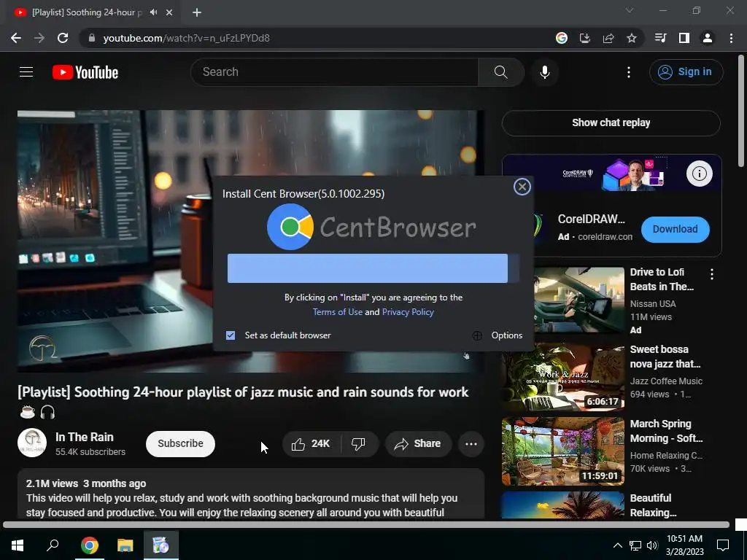747x560 pixels.
Task: Mute tab via speaker icon on tab
Action: tap(153, 12)
